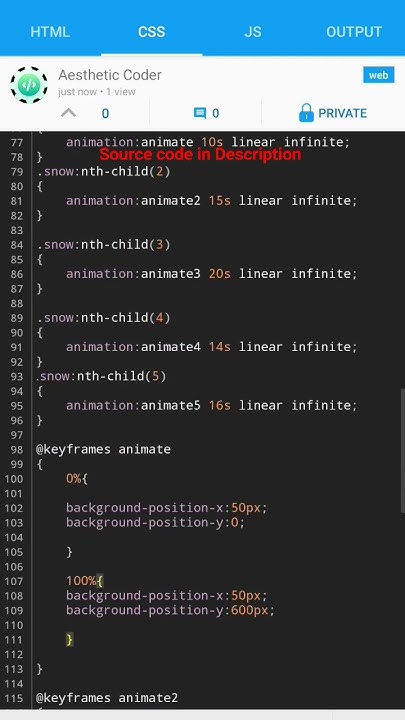This screenshot has width=405, height=720.
Task: Toggle PRIVATE visibility setting
Action: pyautogui.click(x=342, y=113)
